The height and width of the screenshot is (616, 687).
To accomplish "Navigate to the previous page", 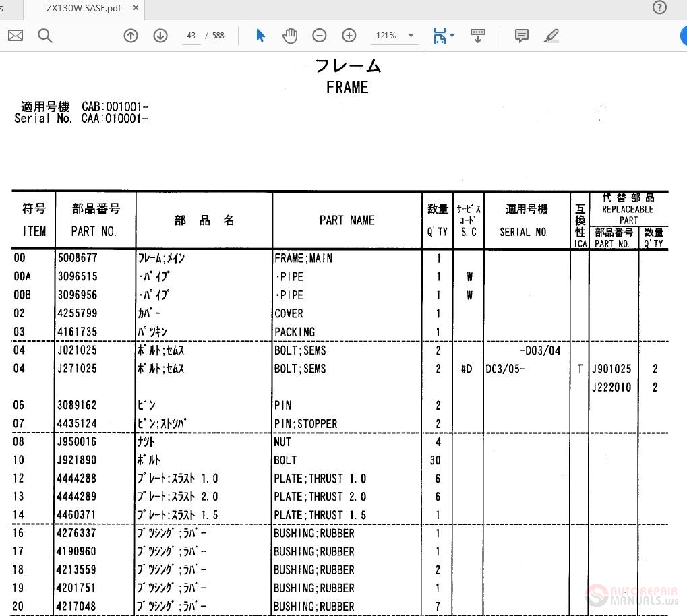I will pyautogui.click(x=130, y=35).
